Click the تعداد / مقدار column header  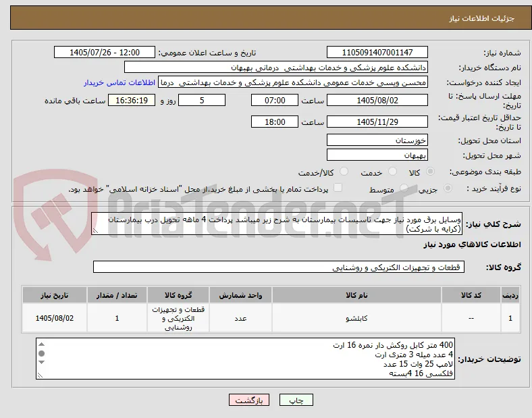click(x=117, y=295)
